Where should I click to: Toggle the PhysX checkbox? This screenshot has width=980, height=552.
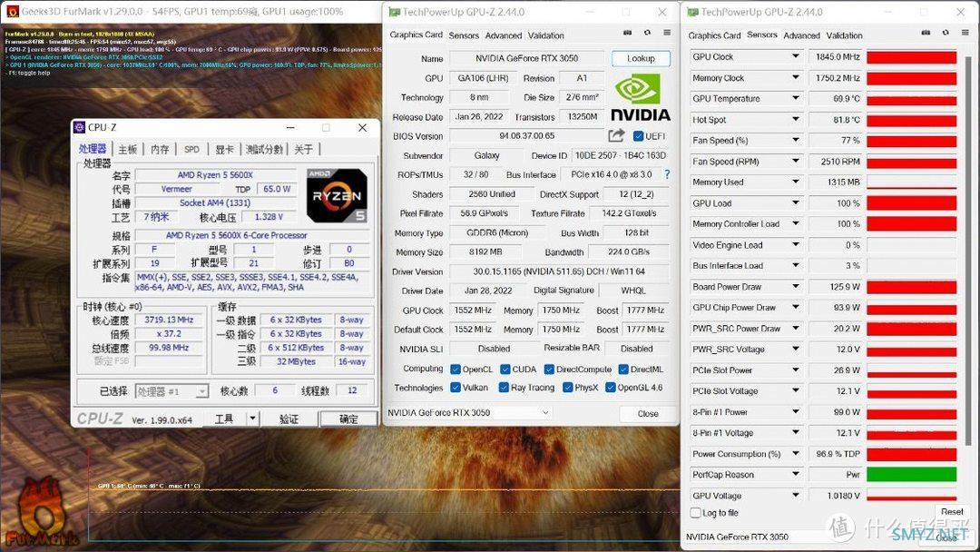(x=567, y=388)
